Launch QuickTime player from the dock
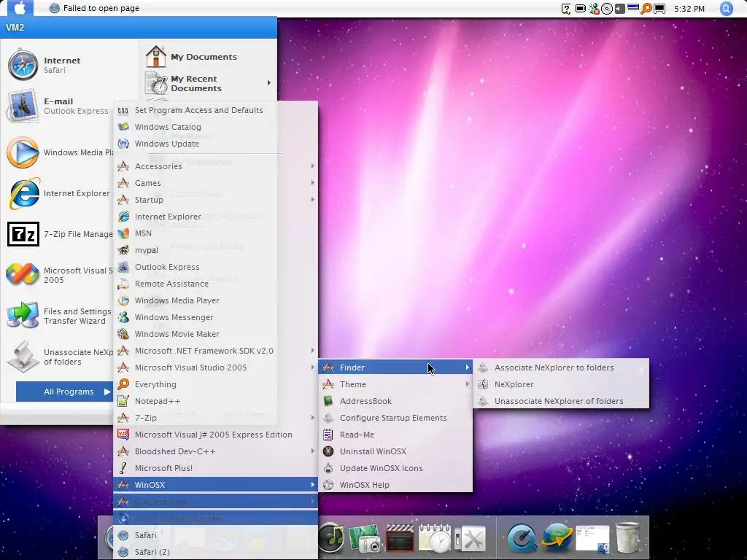747x560 pixels. [522, 538]
